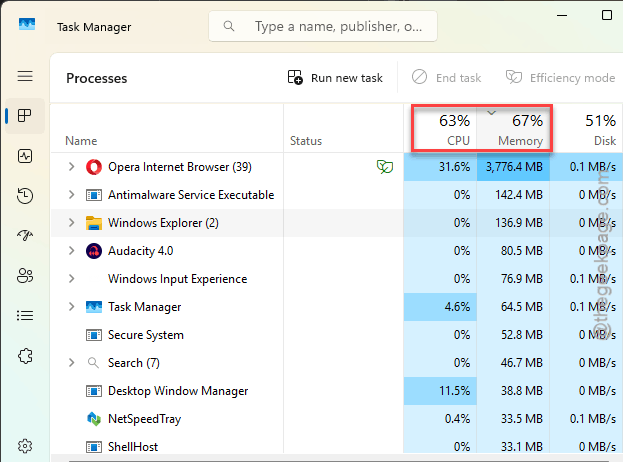Click the Task Manager app icon in title bar

click(27, 24)
